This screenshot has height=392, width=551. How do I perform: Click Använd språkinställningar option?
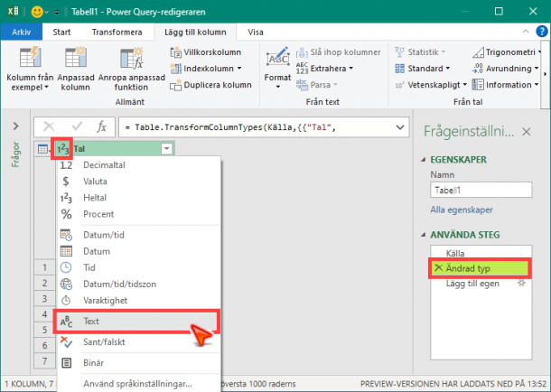[x=137, y=384]
